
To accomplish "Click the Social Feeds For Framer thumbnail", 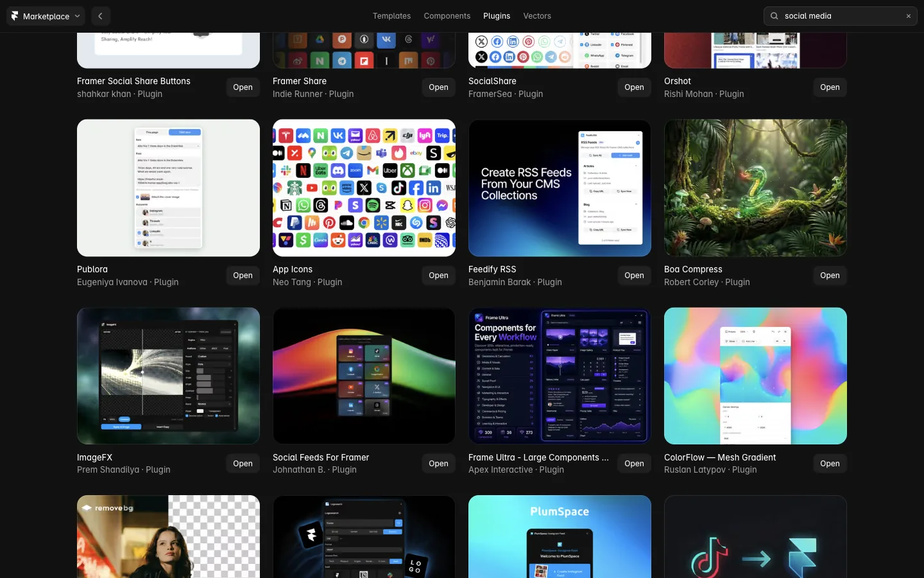I will (x=364, y=376).
